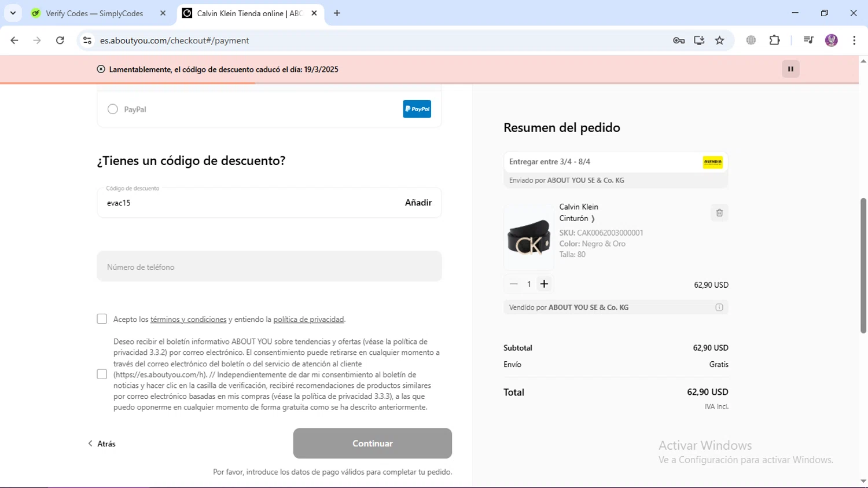The height and width of the screenshot is (488, 868).
Task: Click the Número de teléfono field
Action: pyautogui.click(x=269, y=266)
